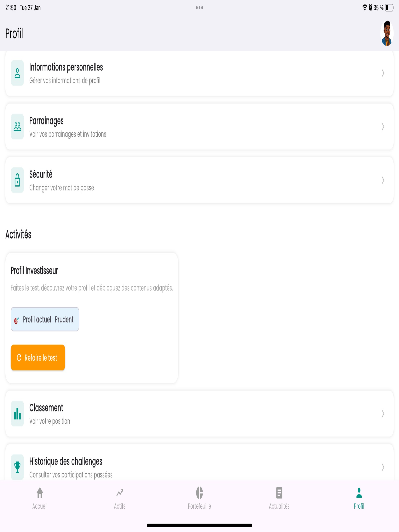This screenshot has width=399, height=532.
Task: Tap the two-people Parrainages icon
Action: point(17,126)
